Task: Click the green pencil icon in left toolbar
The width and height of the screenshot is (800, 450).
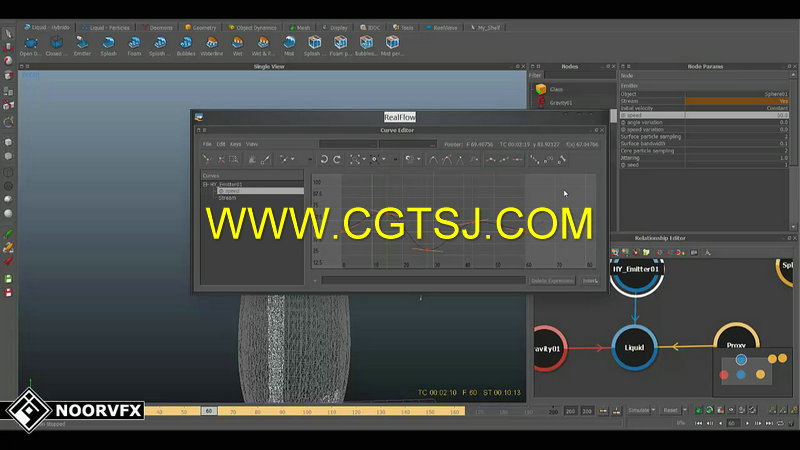Action: pyautogui.click(x=8, y=234)
